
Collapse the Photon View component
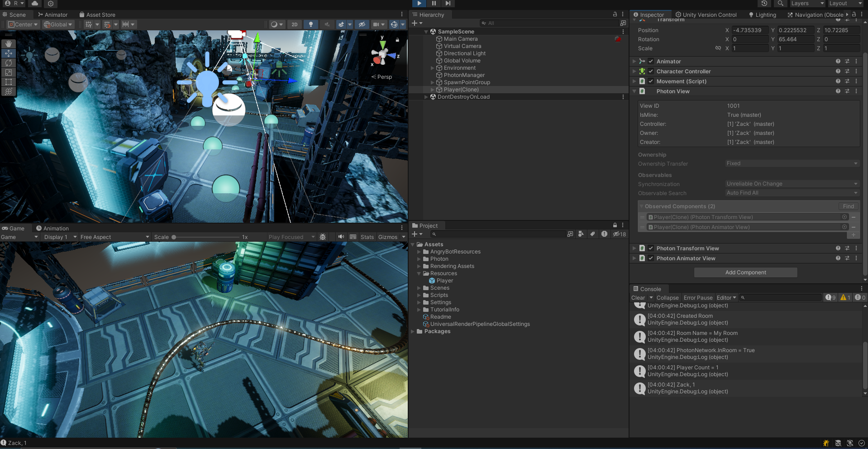point(634,91)
